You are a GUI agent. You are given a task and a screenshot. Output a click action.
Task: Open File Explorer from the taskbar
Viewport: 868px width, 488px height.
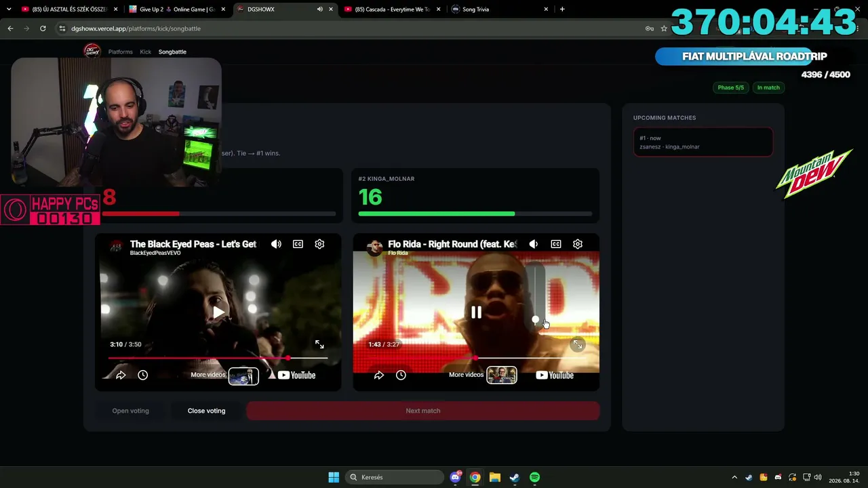tap(495, 477)
